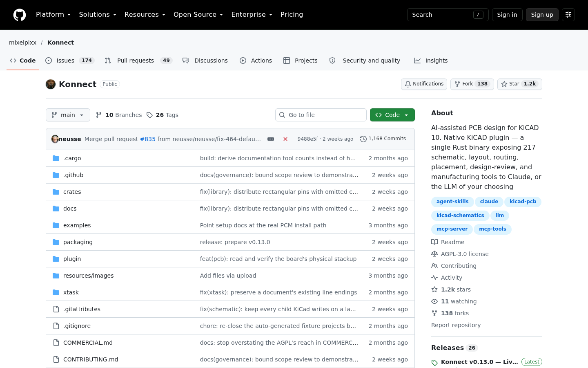Focus the Go to file search field
Viewport: 588px width, 368px height.
[x=321, y=115]
